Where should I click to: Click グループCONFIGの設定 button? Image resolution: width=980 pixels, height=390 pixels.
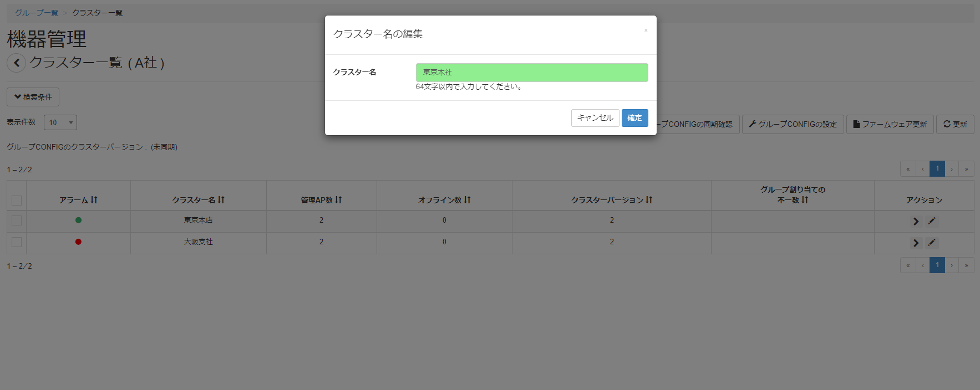point(793,124)
